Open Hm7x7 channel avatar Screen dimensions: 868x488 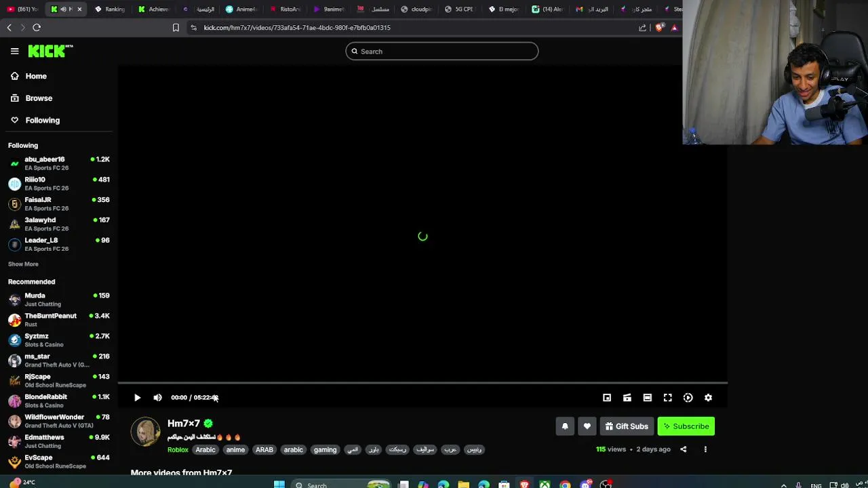coord(145,432)
